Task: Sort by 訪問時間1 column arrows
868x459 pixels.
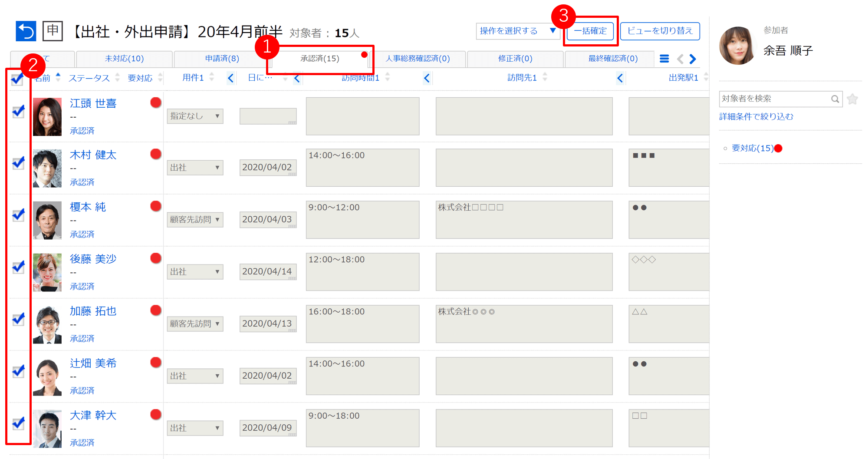Action: [x=388, y=77]
